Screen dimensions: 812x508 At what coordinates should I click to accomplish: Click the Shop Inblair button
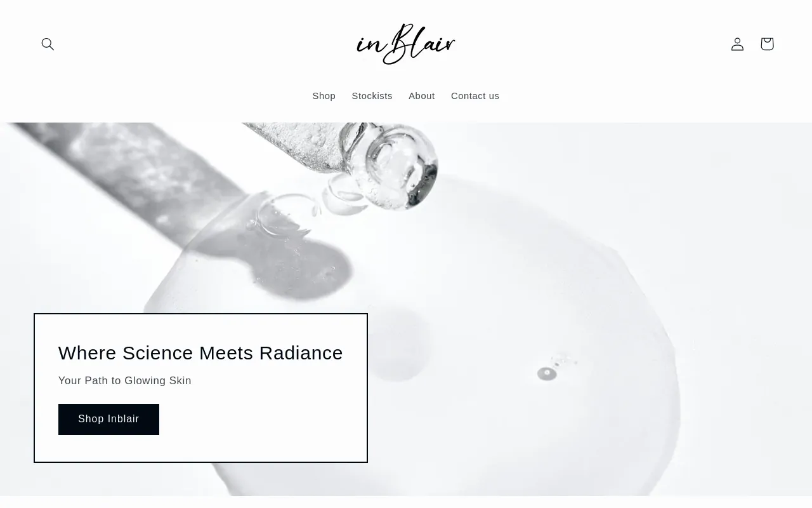(x=108, y=419)
